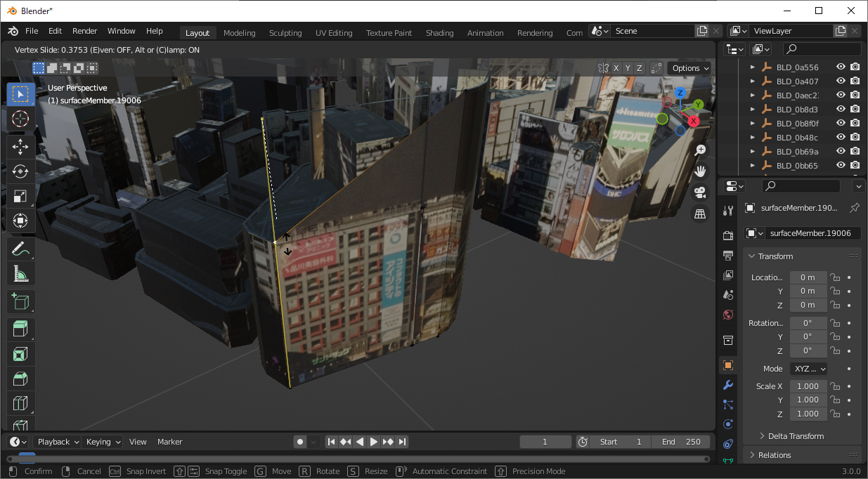Toggle the auto keying record button
The width and height of the screenshot is (868, 479).
point(300,442)
